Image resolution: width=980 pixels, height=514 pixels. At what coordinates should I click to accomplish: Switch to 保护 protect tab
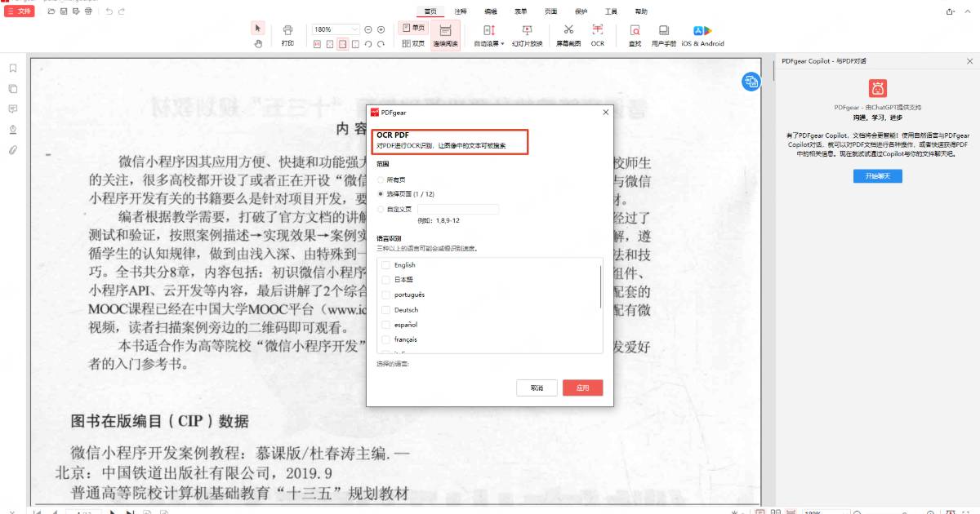[581, 11]
